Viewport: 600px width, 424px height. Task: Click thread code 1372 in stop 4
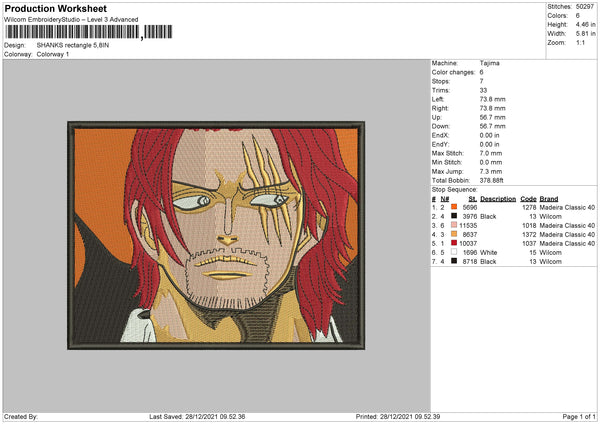click(529, 235)
